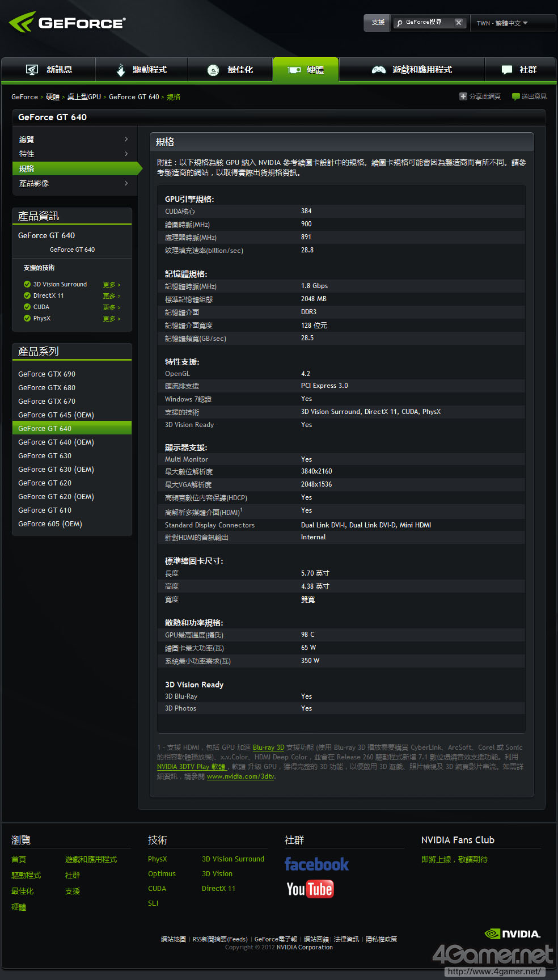558x980 pixels.
Task: Click the gamepad icon for games
Action: (x=379, y=70)
